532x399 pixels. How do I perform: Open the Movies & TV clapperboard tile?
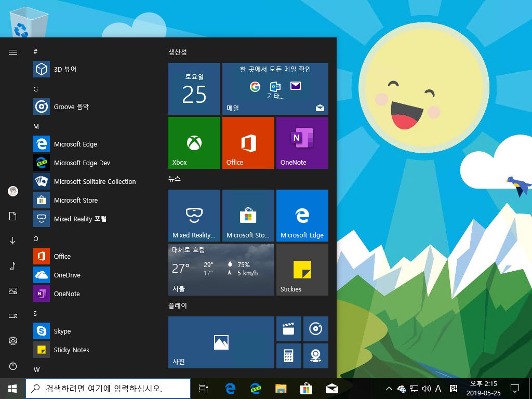click(x=289, y=329)
